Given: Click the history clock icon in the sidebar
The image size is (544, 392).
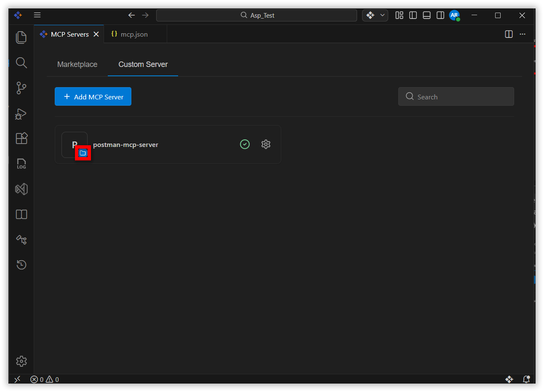Looking at the screenshot, I should [21, 265].
